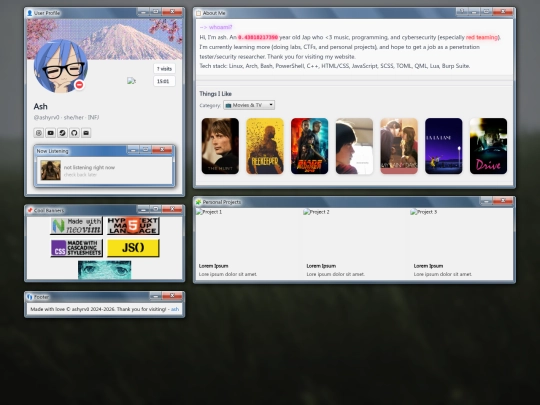Open the email envelope social icon
The image size is (540, 405).
(86, 133)
